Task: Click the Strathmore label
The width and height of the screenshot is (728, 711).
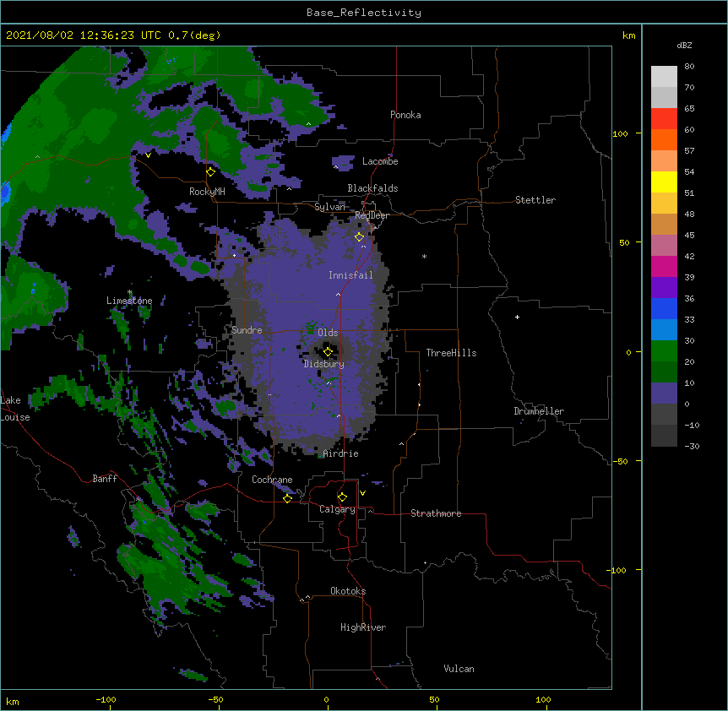Action: pyautogui.click(x=436, y=513)
